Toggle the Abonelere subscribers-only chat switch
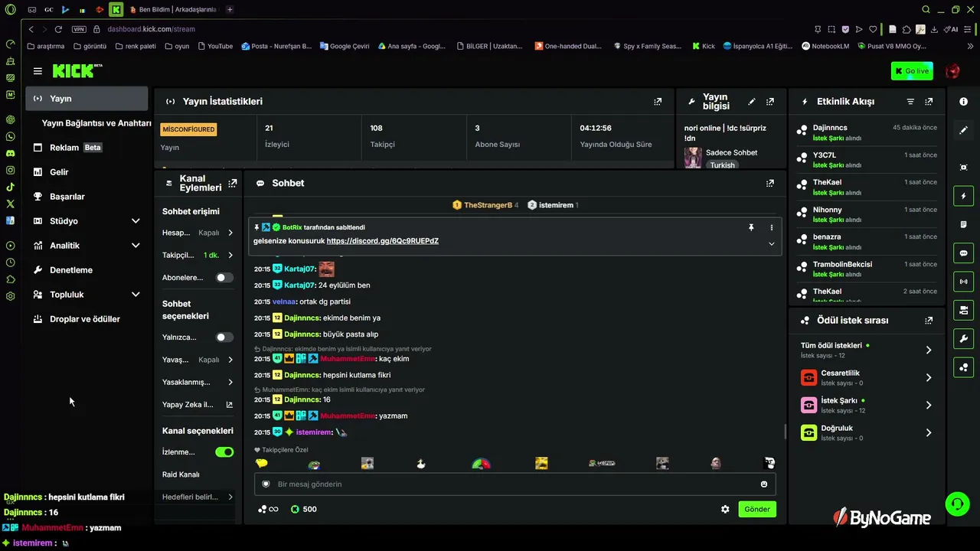 pyautogui.click(x=224, y=278)
